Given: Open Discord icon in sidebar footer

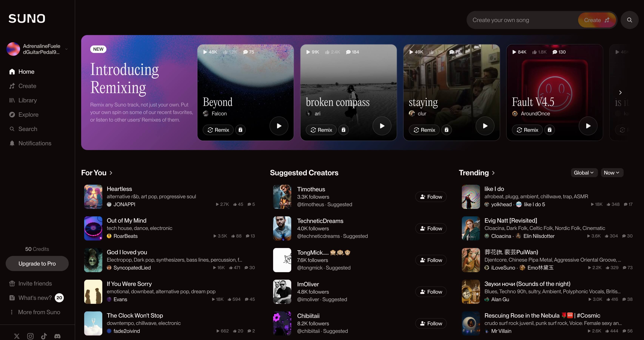Looking at the screenshot, I should click(57, 336).
